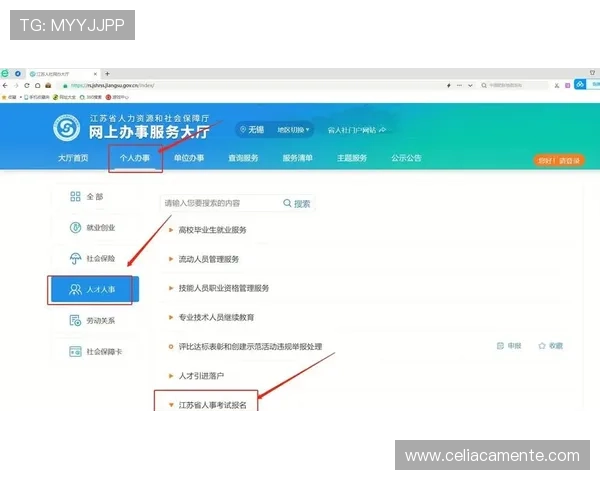Open the browser home page
This screenshot has height=480, width=600.
(x=37, y=85)
